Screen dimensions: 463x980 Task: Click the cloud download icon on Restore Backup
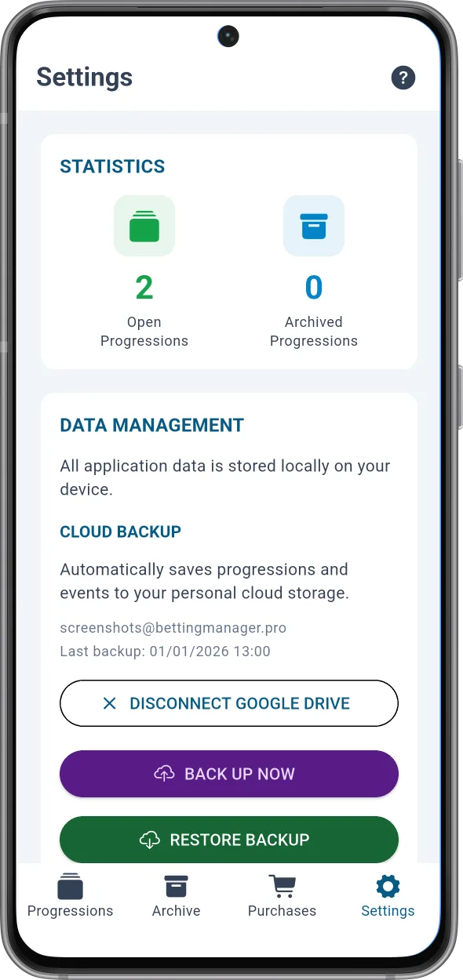[149, 840]
